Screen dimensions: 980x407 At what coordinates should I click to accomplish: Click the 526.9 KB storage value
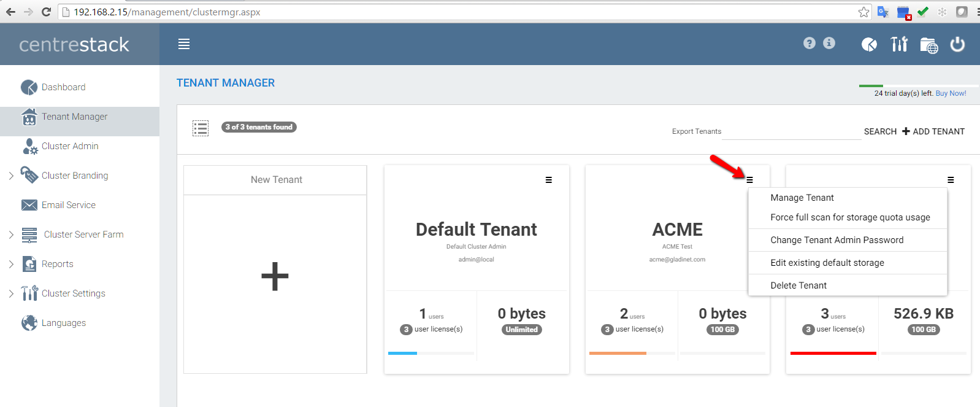pyautogui.click(x=924, y=314)
